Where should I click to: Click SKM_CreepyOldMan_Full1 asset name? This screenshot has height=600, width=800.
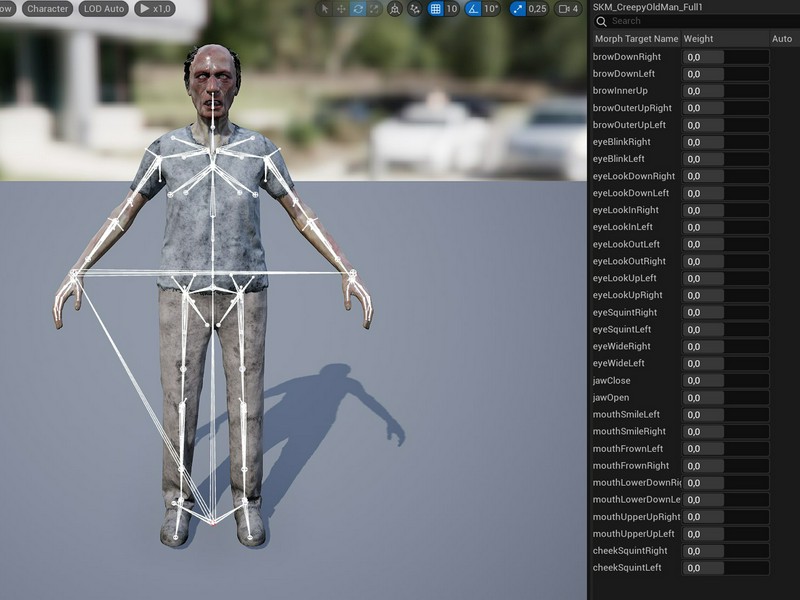pos(647,7)
